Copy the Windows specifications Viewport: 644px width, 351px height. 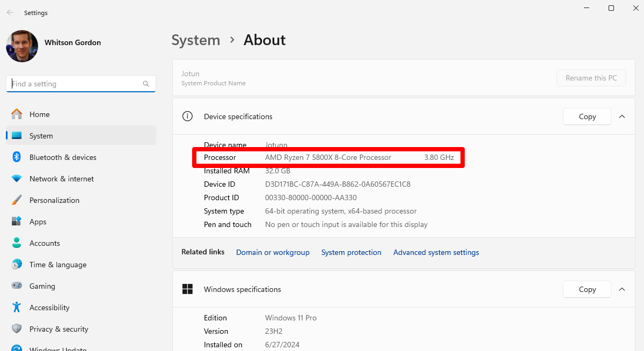click(587, 289)
